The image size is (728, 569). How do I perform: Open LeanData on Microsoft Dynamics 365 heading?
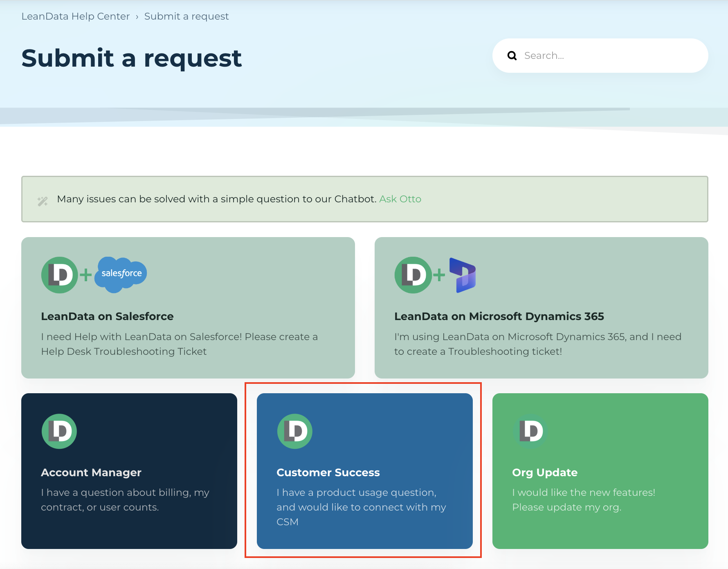click(499, 316)
